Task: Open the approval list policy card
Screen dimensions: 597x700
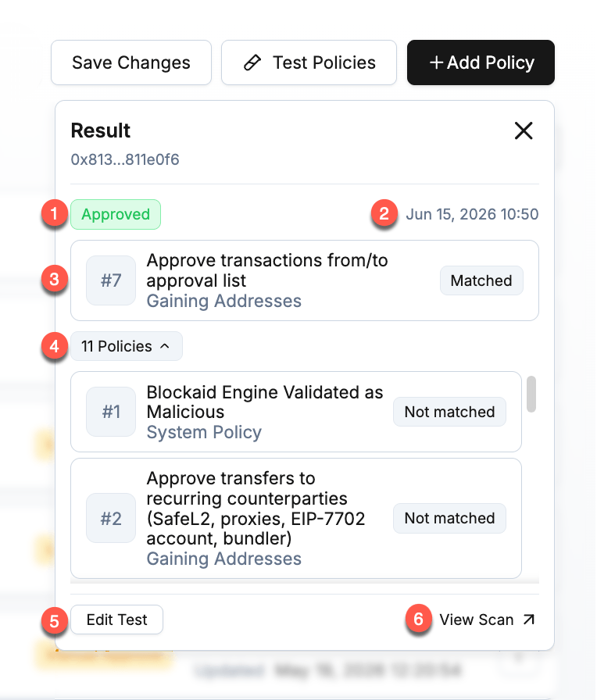Action: click(305, 280)
